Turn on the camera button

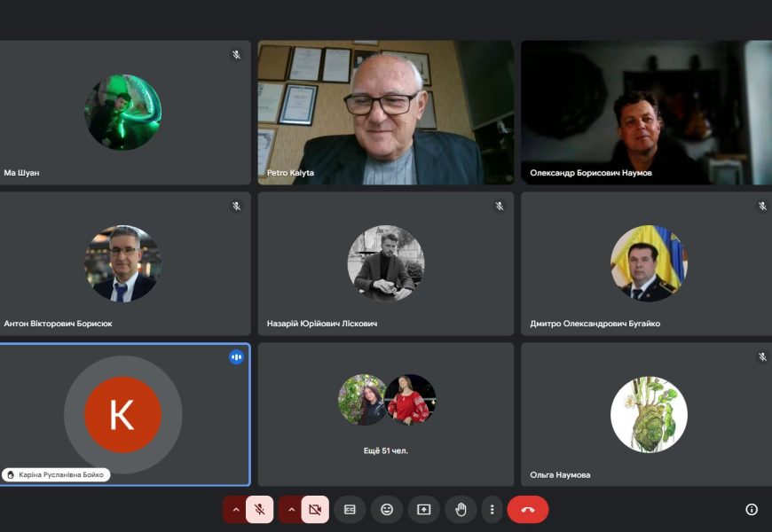click(x=315, y=510)
